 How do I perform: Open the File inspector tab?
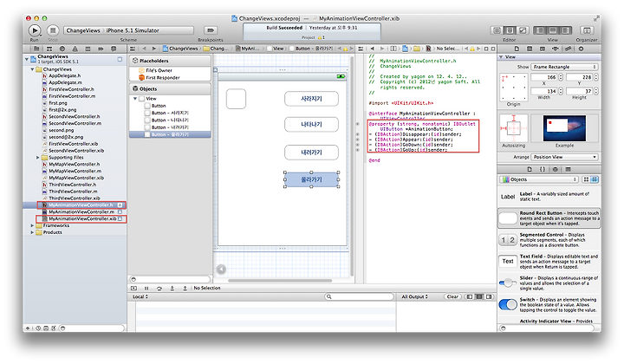tap(517, 49)
